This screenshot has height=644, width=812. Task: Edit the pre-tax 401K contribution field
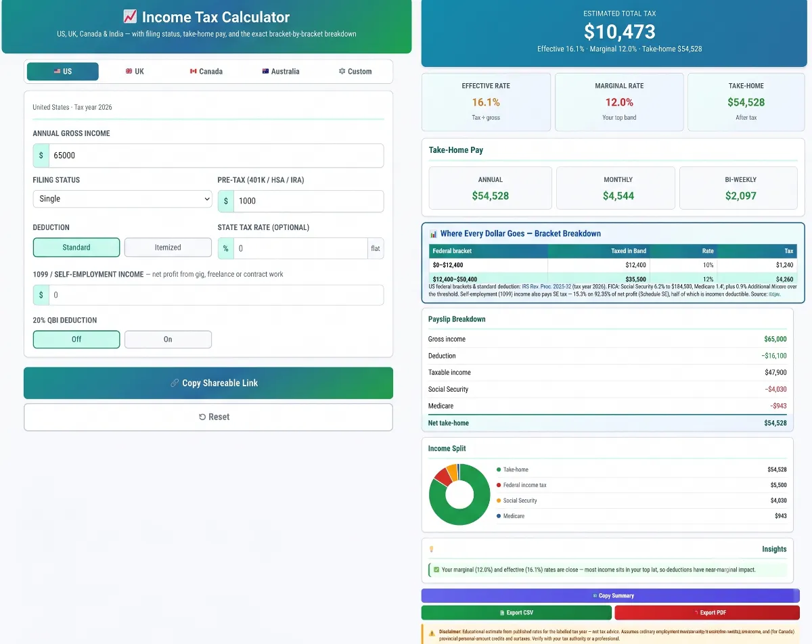tap(308, 201)
